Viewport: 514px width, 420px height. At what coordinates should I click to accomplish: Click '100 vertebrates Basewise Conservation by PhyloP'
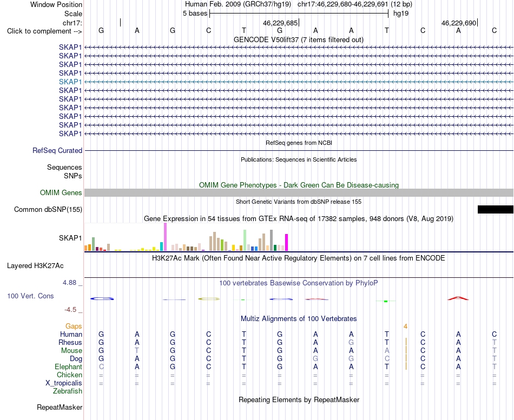click(x=298, y=283)
